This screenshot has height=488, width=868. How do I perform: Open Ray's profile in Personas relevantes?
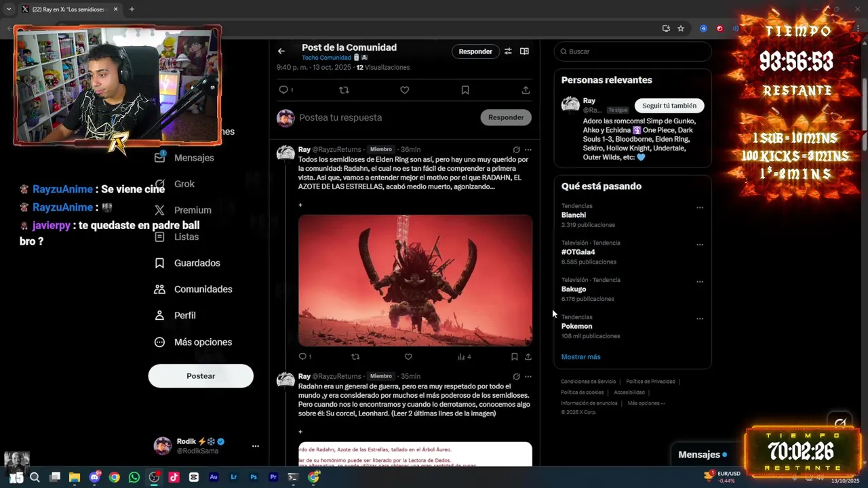589,101
